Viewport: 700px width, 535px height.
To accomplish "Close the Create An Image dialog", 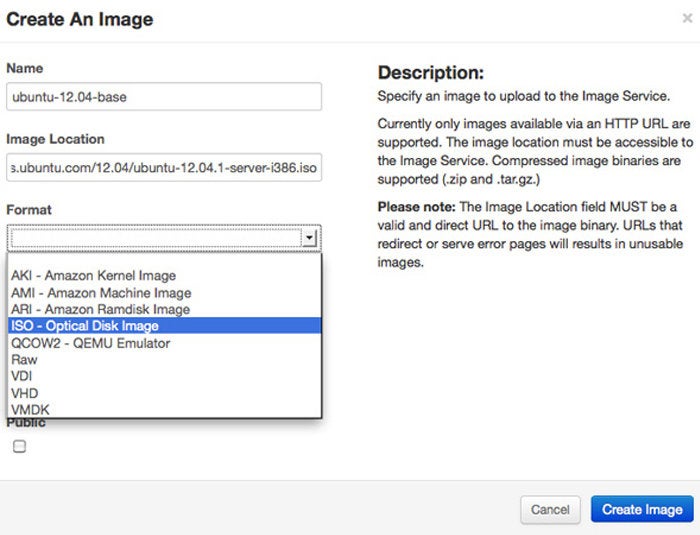I will coord(687,18).
